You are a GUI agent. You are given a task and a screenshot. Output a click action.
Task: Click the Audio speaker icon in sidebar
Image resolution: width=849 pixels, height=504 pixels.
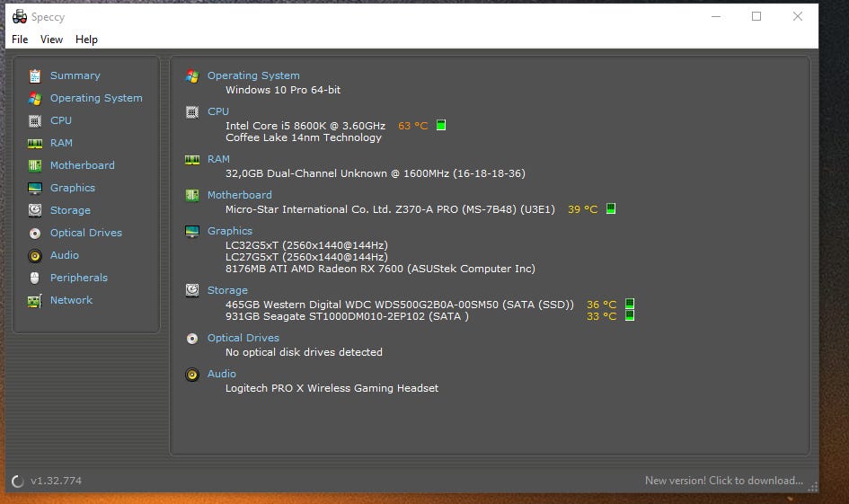pyautogui.click(x=35, y=255)
